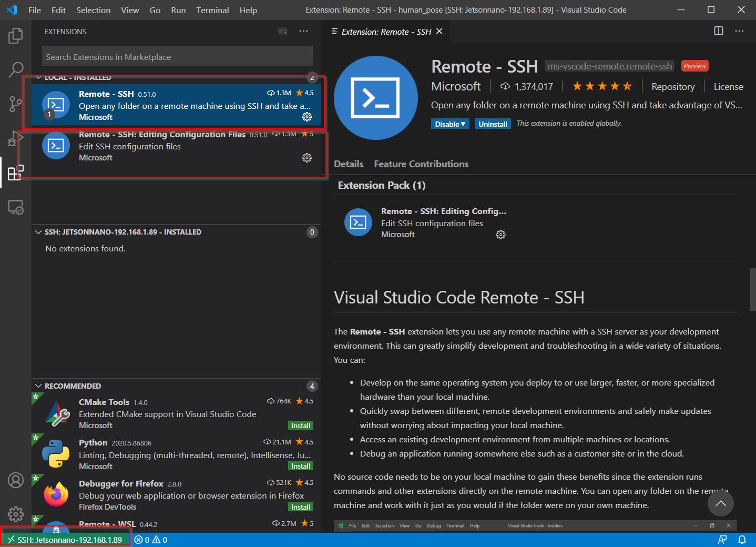
Task: Clear extensions search results icon
Action: click(x=283, y=32)
